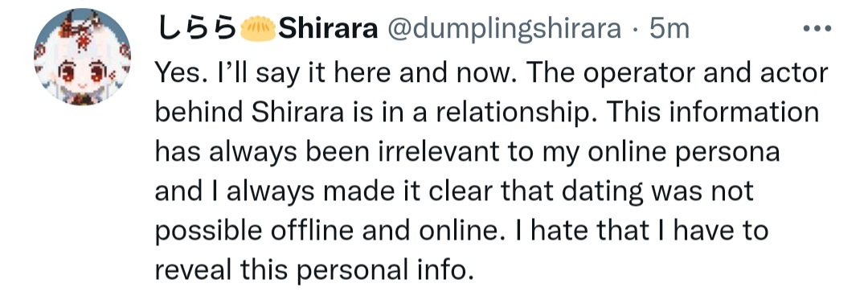Click Shirara's pixel-art profile avatar
The width and height of the screenshot is (868, 308).
point(82,56)
